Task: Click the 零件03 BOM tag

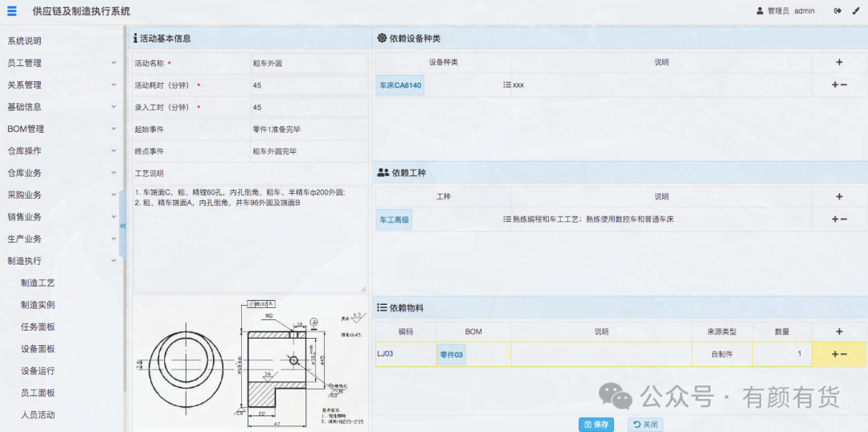Action: point(451,354)
